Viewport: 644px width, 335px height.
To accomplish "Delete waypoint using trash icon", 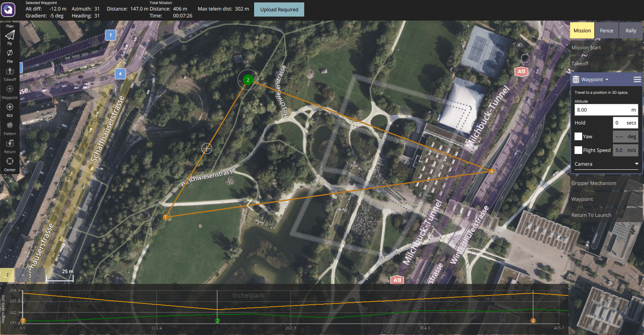I will [576, 80].
